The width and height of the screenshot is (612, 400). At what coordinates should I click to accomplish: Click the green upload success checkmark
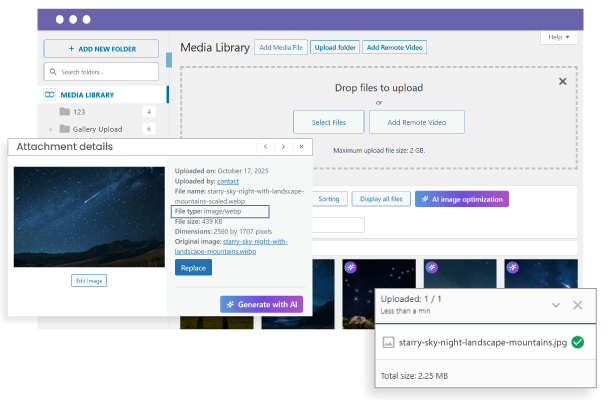[x=578, y=343]
